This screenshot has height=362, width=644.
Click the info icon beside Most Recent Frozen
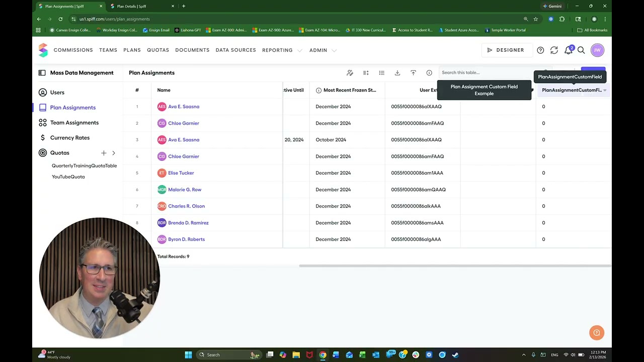318,90
